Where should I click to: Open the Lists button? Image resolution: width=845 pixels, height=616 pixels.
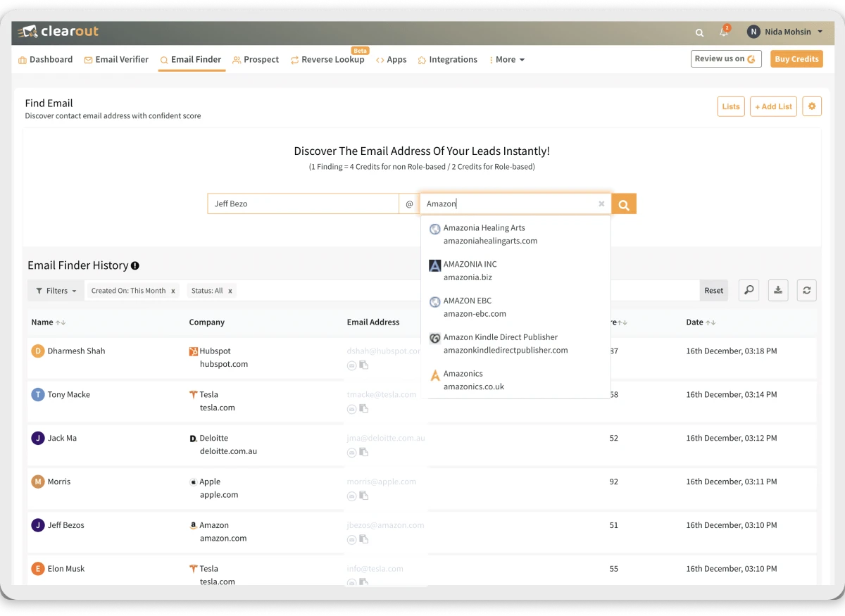[731, 106]
